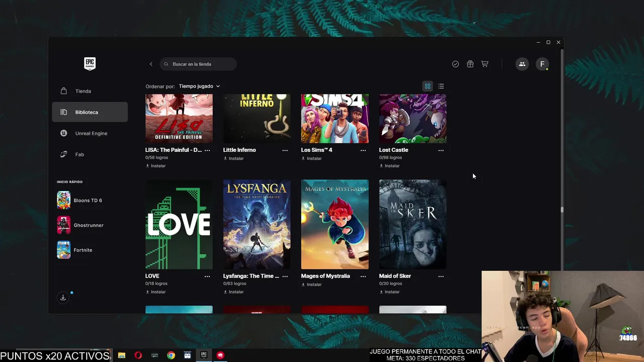Click the 'Maid of Sker' title text

(395, 276)
